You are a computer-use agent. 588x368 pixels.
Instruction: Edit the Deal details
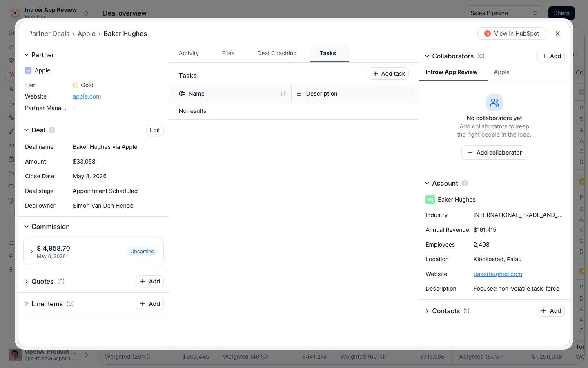pyautogui.click(x=155, y=130)
